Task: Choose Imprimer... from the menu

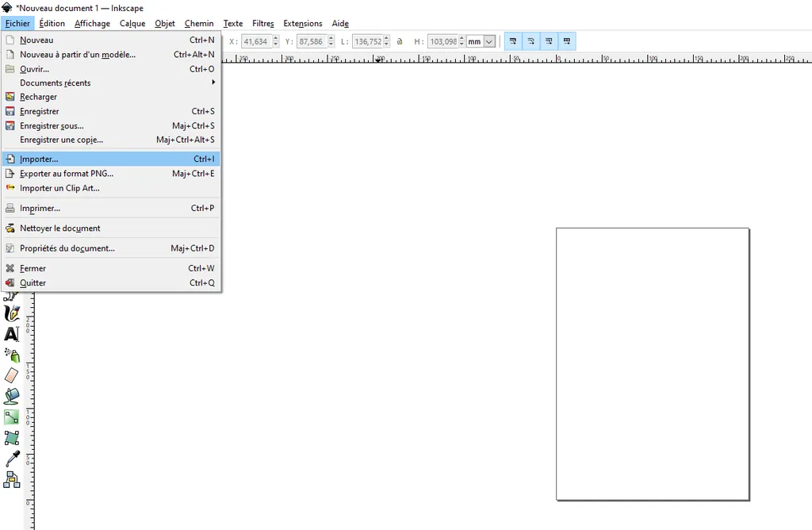Action: click(x=112, y=208)
